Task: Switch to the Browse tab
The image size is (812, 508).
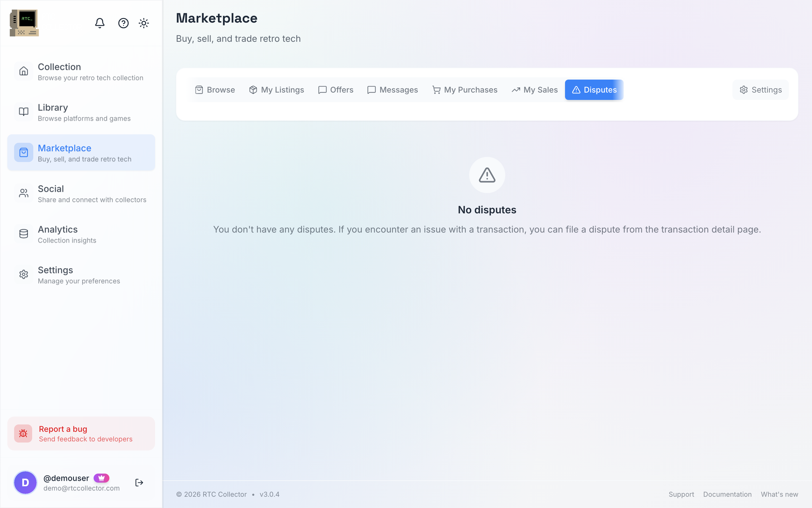Action: (215, 90)
